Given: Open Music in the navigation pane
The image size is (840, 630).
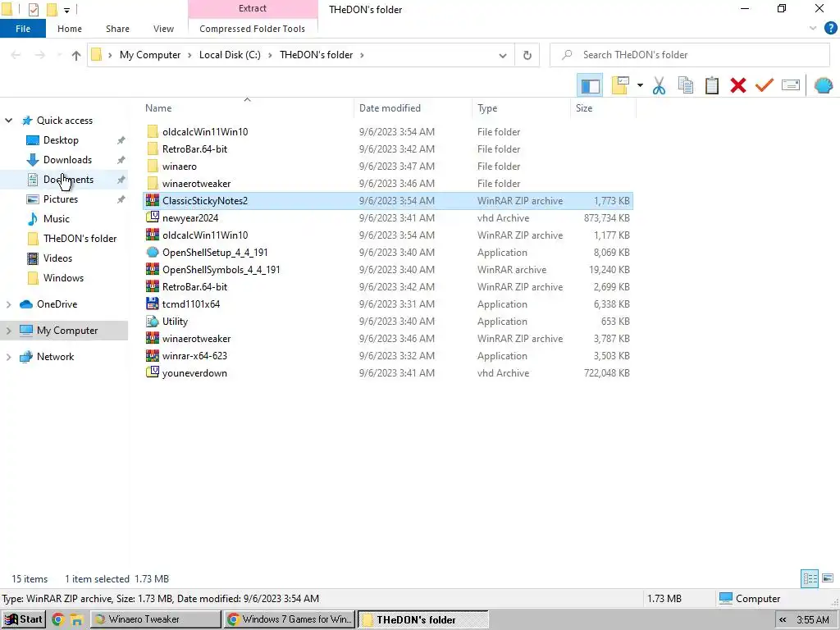Looking at the screenshot, I should click(x=57, y=219).
